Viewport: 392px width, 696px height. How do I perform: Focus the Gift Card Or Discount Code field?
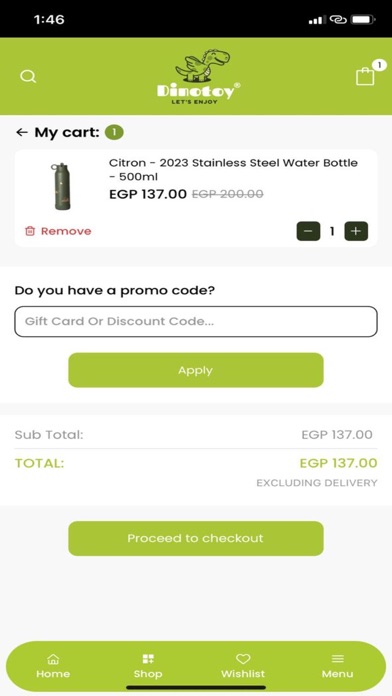click(196, 321)
